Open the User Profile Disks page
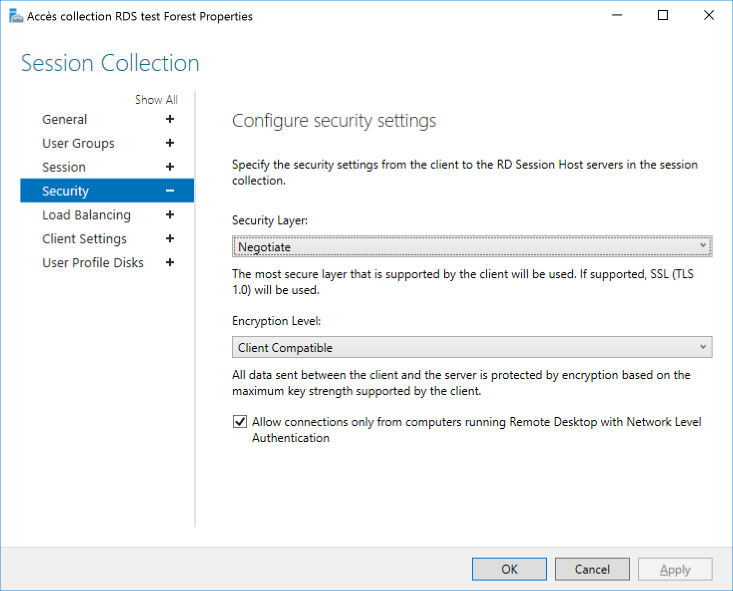This screenshot has height=591, width=733. [93, 262]
